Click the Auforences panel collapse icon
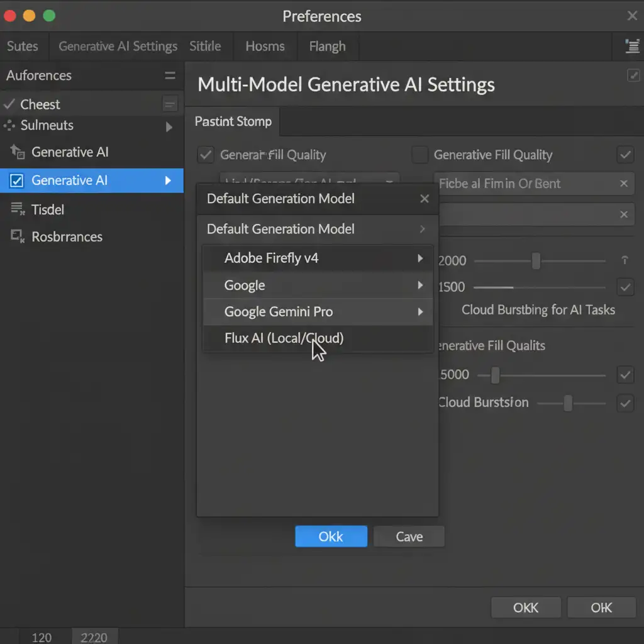644x644 pixels. click(170, 75)
